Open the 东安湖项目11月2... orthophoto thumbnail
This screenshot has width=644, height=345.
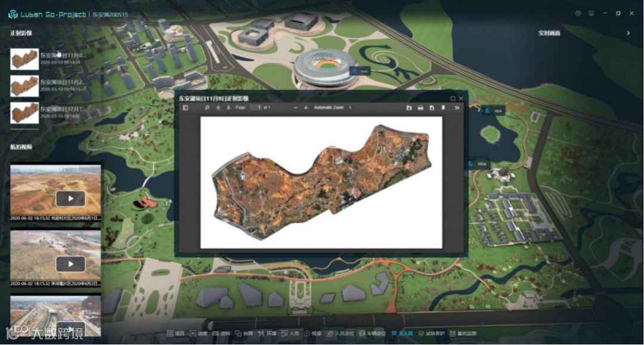(24, 85)
